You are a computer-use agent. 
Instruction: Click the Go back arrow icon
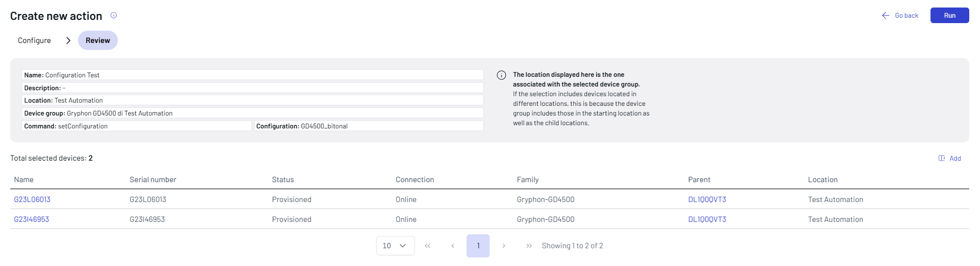[x=885, y=16]
